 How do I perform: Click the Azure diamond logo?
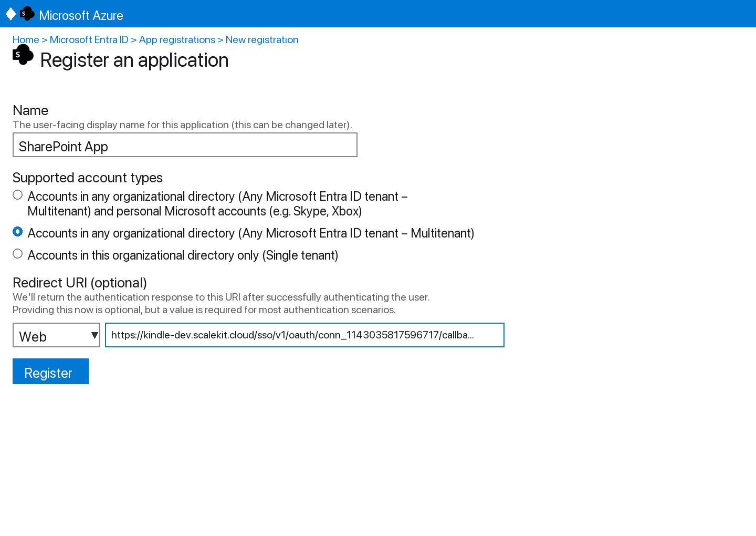10,14
